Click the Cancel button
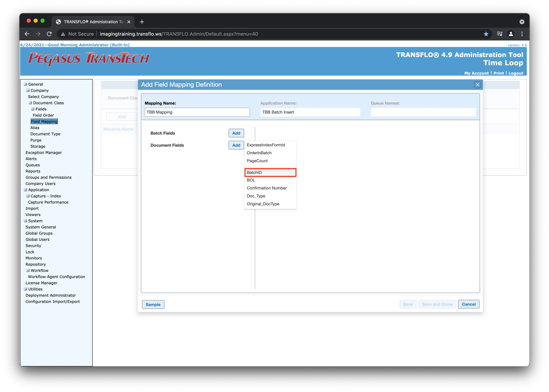549x392 pixels. coord(469,304)
